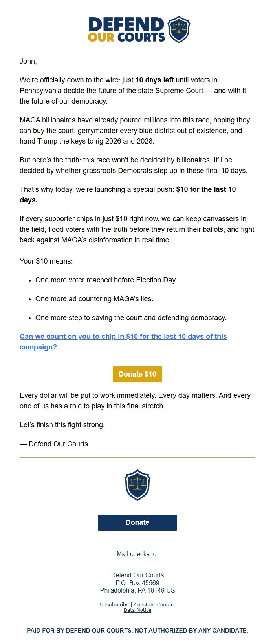This screenshot has height=644, width=275.
Task: Click the Defend Our Courts header logo
Action: (x=137, y=29)
